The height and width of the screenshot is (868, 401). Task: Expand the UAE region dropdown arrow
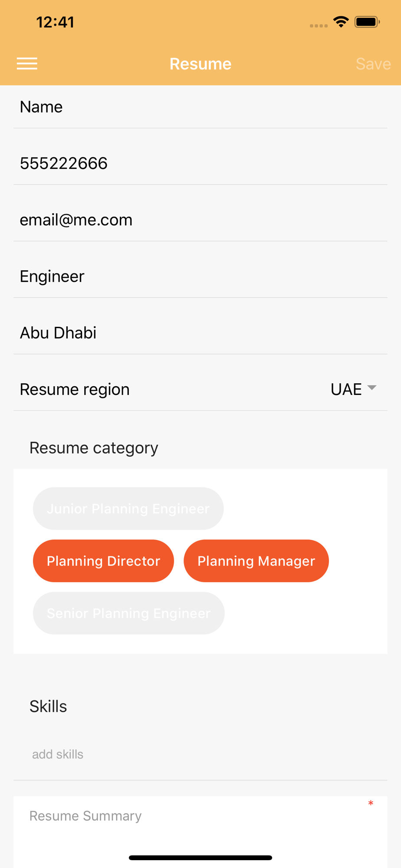pos(372,388)
